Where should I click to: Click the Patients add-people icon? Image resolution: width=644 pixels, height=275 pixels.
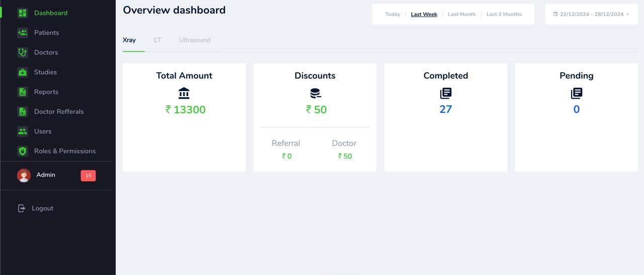point(22,33)
